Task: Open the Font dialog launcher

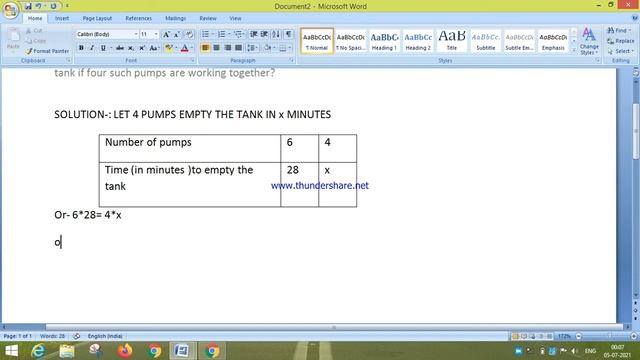Action: coord(192,60)
